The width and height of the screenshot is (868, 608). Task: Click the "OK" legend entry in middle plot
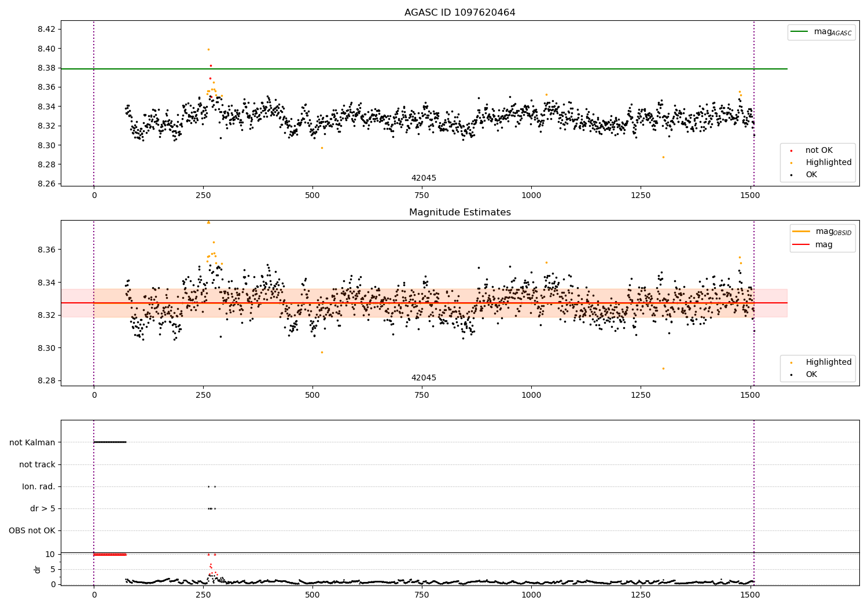pos(811,374)
